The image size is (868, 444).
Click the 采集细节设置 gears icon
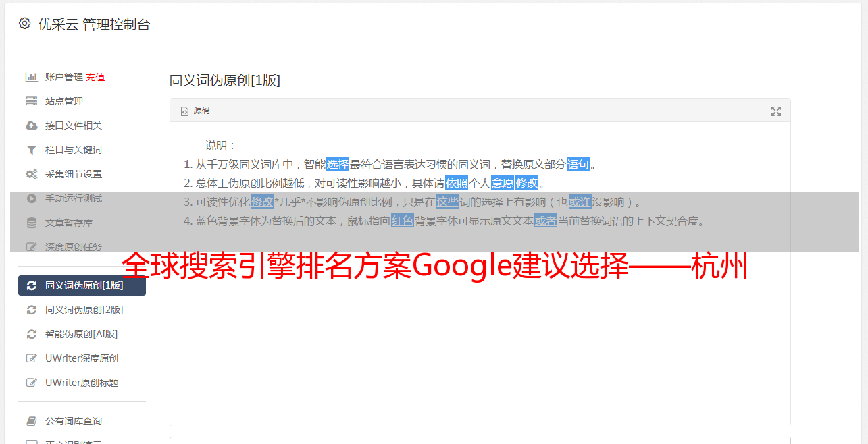(31, 174)
